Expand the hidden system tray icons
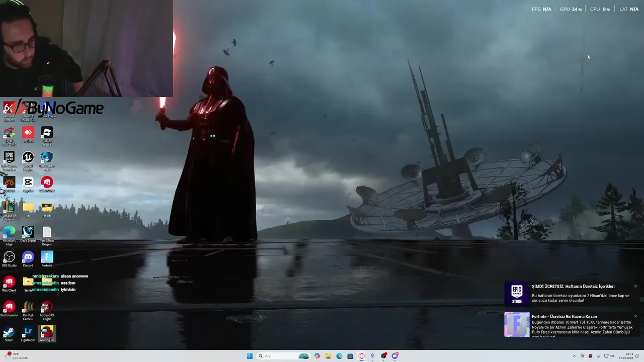 click(x=574, y=356)
